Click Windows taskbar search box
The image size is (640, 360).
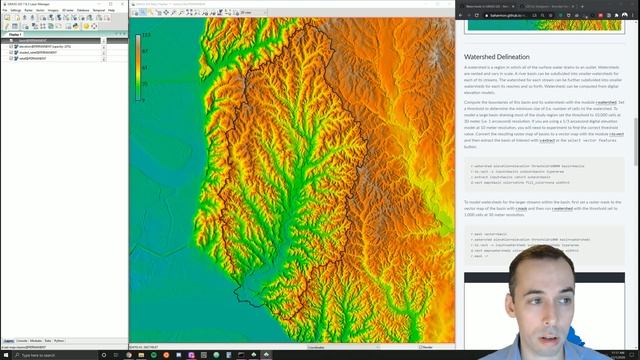point(55,355)
